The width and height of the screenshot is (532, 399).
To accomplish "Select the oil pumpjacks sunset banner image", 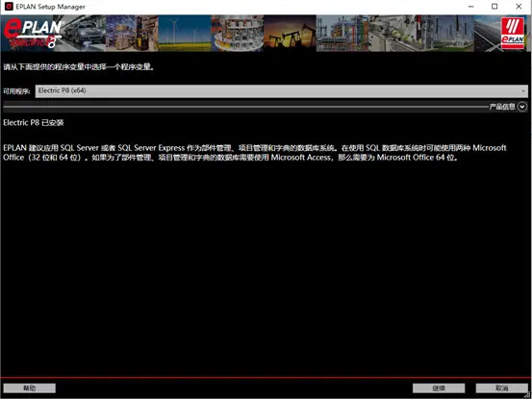I will point(291,34).
